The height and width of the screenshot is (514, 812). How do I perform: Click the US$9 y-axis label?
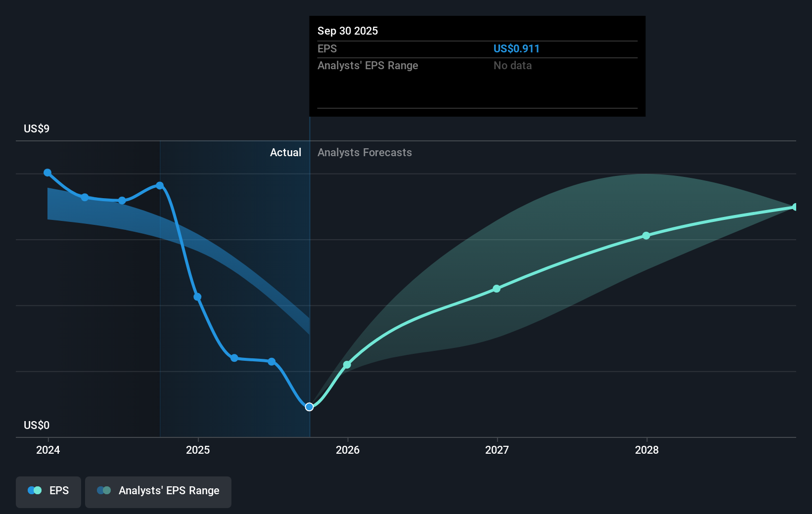tap(37, 128)
